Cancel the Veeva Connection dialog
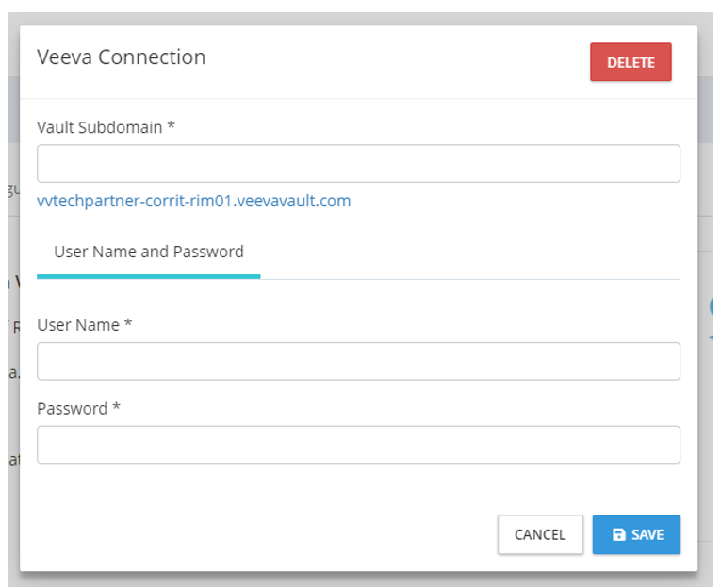This screenshot has height=588, width=721. 540,534
